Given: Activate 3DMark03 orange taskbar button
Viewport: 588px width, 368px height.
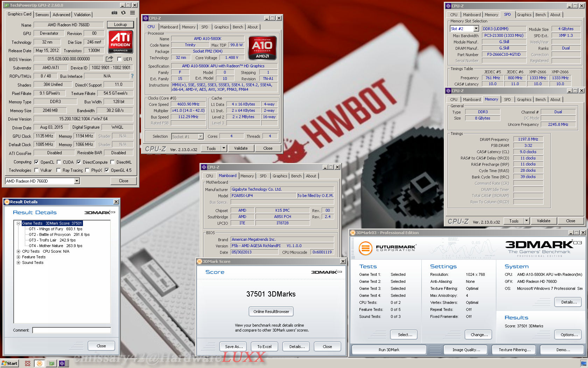Looking at the screenshot, I should [x=39, y=363].
